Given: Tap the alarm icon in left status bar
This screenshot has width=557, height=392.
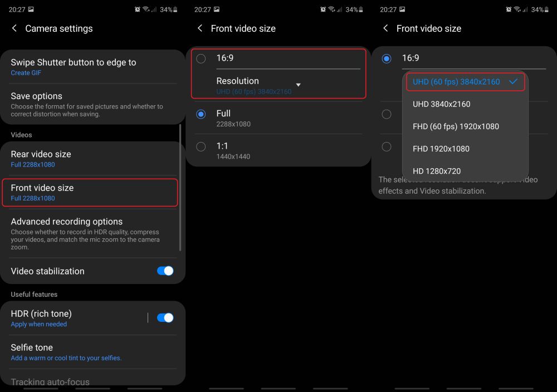Looking at the screenshot, I should click(x=137, y=9).
